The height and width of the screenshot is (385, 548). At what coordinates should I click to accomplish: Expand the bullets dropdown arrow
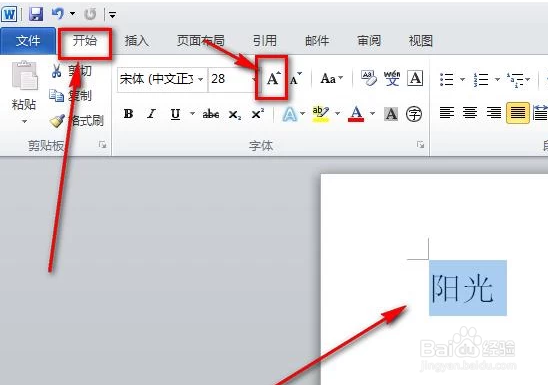point(462,79)
